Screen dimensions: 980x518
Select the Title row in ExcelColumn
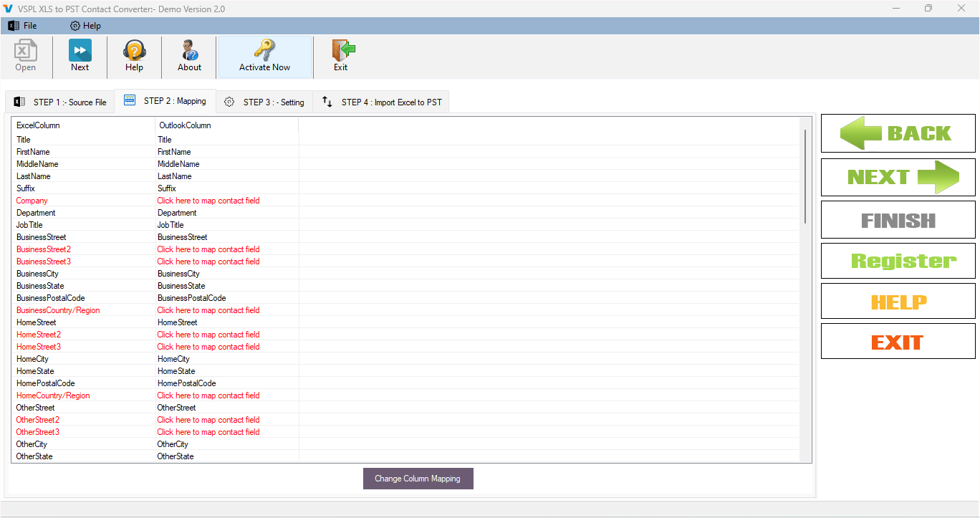click(24, 140)
